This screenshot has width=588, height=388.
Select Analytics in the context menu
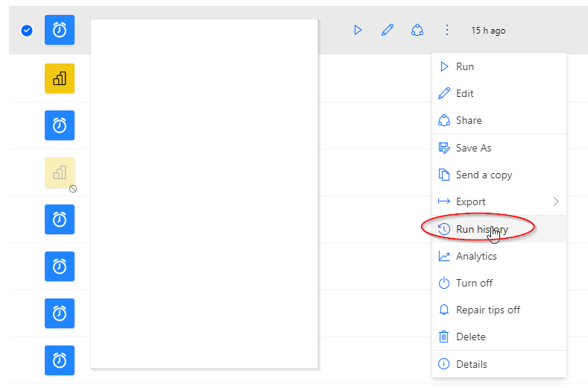(x=475, y=256)
